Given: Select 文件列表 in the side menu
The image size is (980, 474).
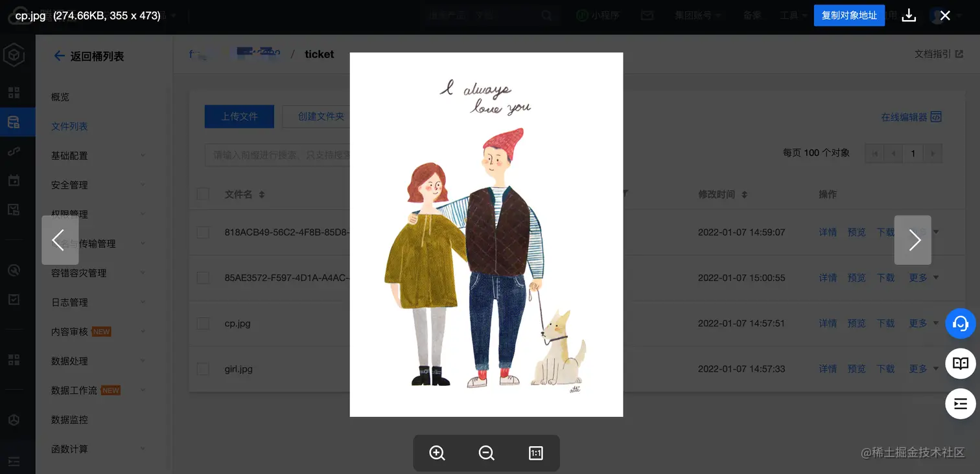Looking at the screenshot, I should (x=69, y=126).
